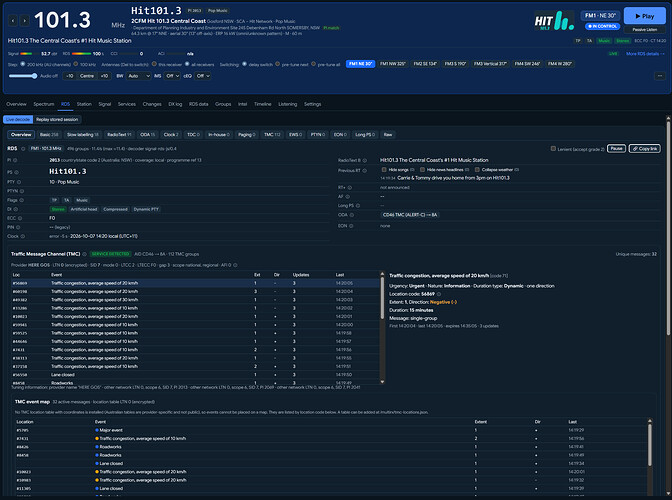Click the info icon beside RadioText B

pyautogui.click(x=365, y=160)
